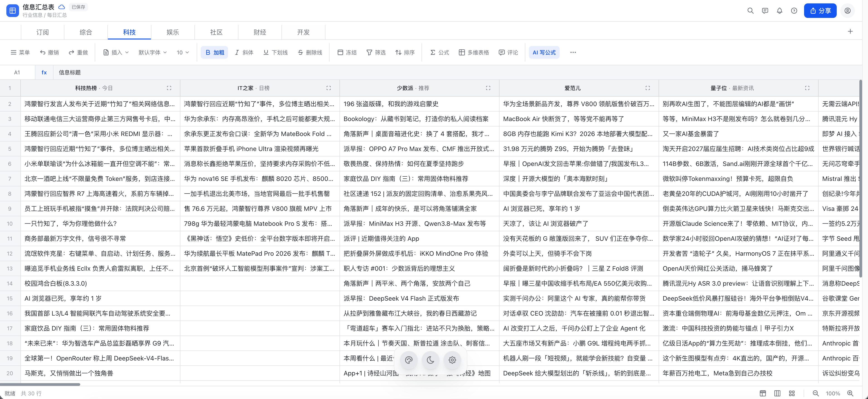The height and width of the screenshot is (399, 868).
Task: Click the 评论 comment tool
Action: click(x=509, y=52)
